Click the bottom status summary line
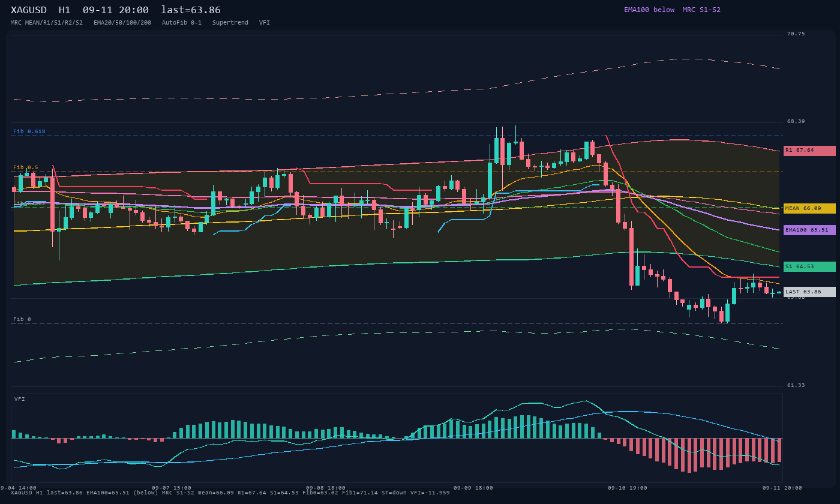The width and height of the screenshot is (840, 504). [230, 493]
